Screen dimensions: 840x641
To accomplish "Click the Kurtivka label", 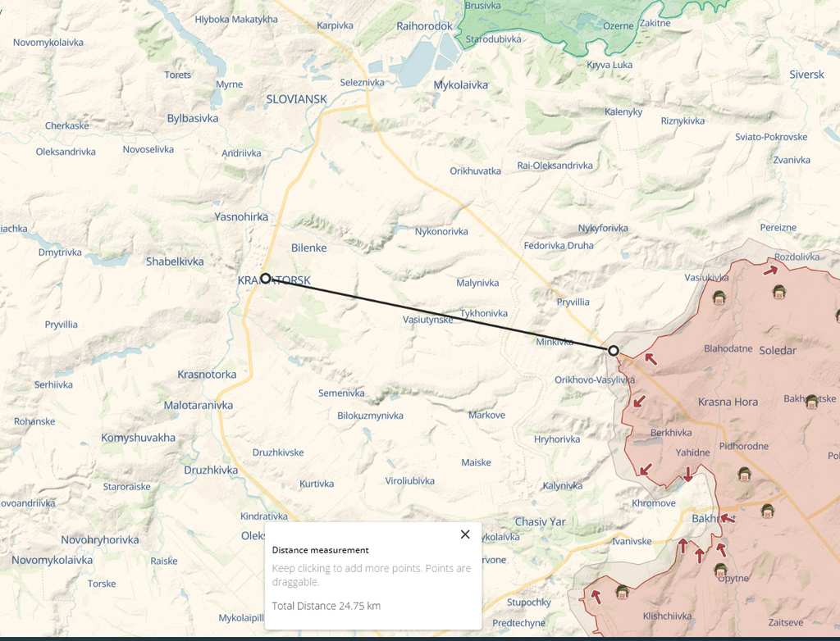I will coord(317,484).
